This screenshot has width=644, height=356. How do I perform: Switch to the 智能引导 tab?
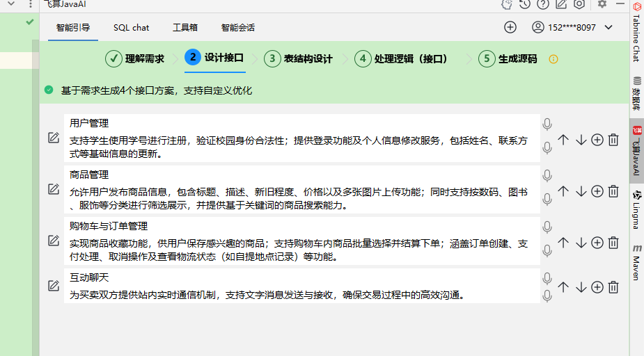pos(73,28)
